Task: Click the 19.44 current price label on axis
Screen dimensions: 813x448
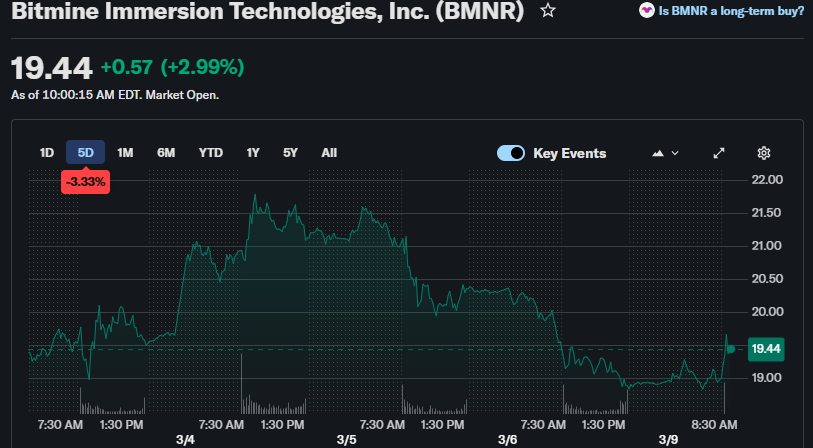Action: tap(767, 349)
